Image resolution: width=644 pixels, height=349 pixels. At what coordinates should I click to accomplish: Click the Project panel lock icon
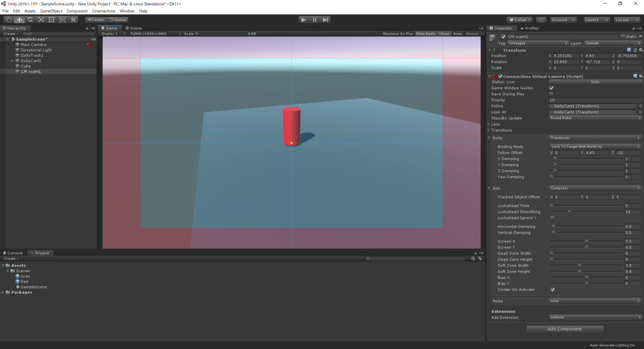click(x=474, y=253)
